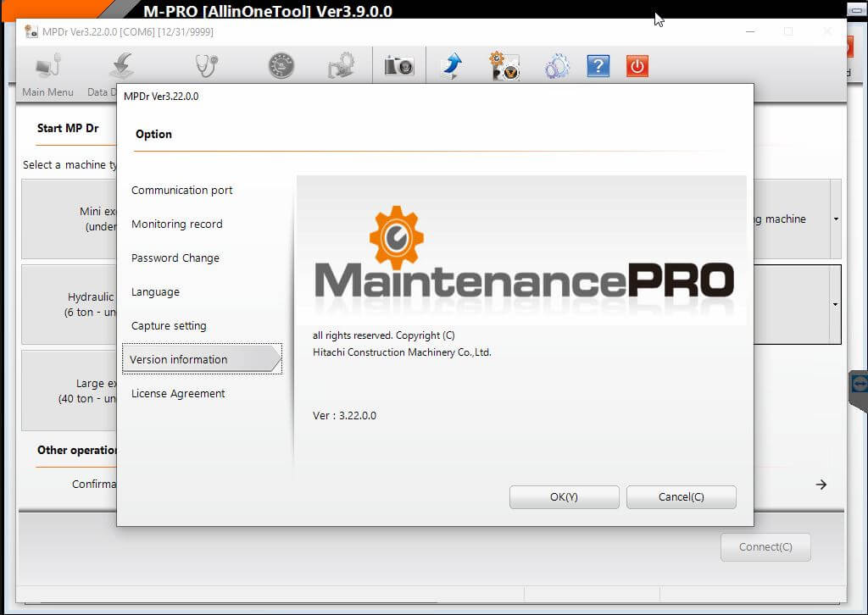This screenshot has width=868, height=615.
Task: Switch to the Language option
Action: click(x=155, y=291)
